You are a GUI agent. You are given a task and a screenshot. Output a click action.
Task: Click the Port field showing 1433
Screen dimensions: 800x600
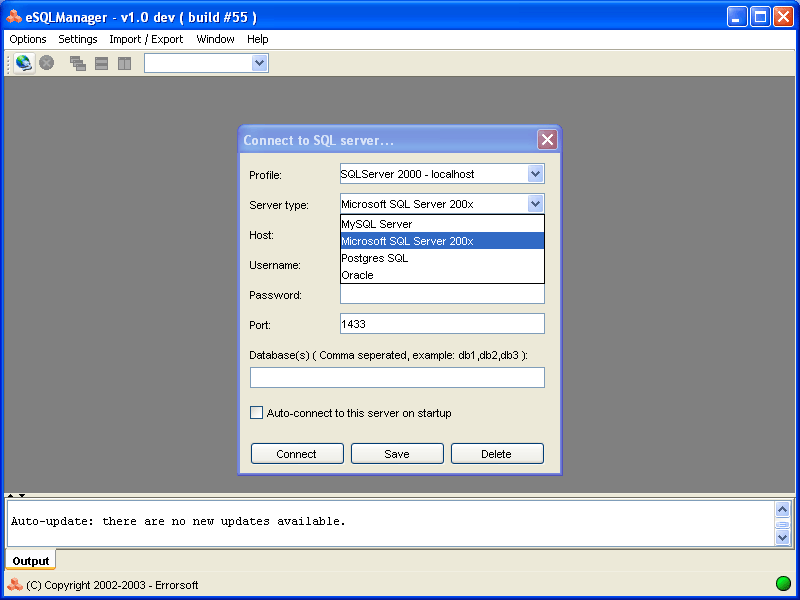tap(442, 323)
